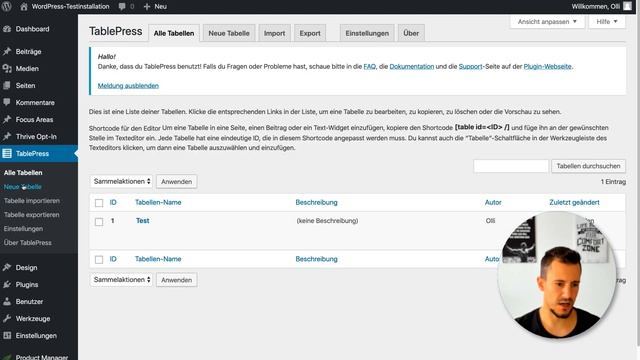Open the Plugin-Webseite link
This screenshot has width=640, height=360.
click(547, 67)
